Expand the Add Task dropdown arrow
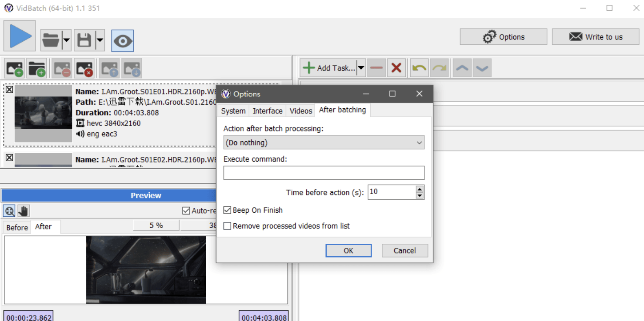The width and height of the screenshot is (644, 321). click(361, 68)
